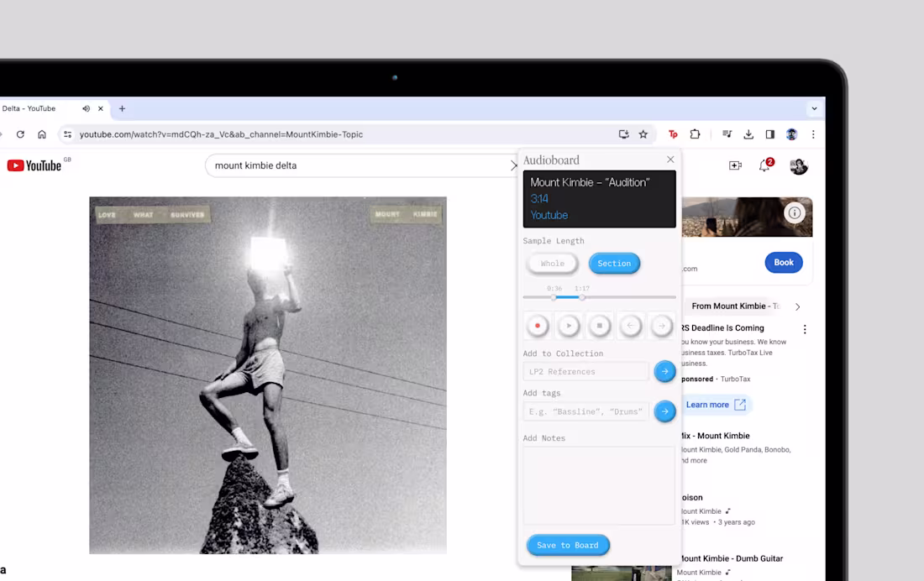Go to YouTube home via logo
Viewport: 924px width, 581px height.
click(34, 165)
